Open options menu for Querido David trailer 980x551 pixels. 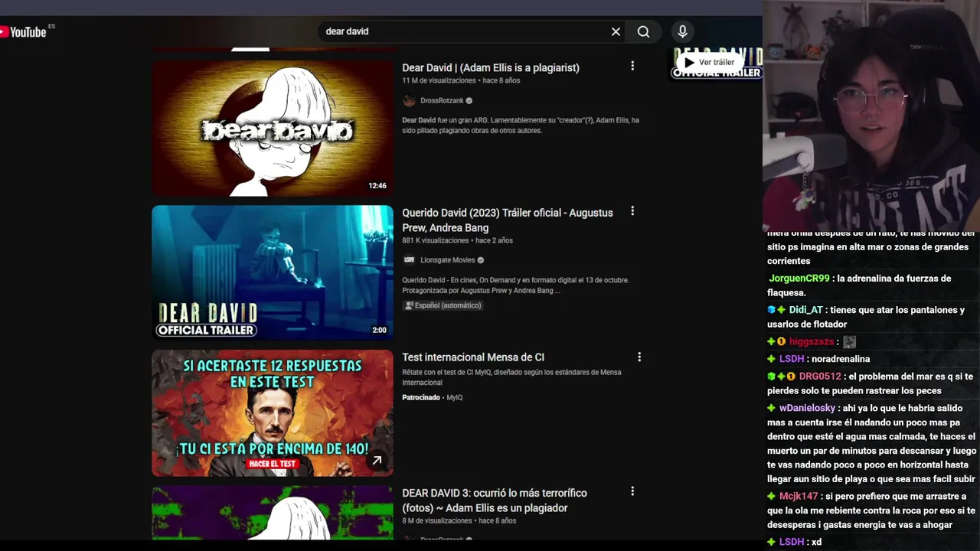tap(632, 211)
